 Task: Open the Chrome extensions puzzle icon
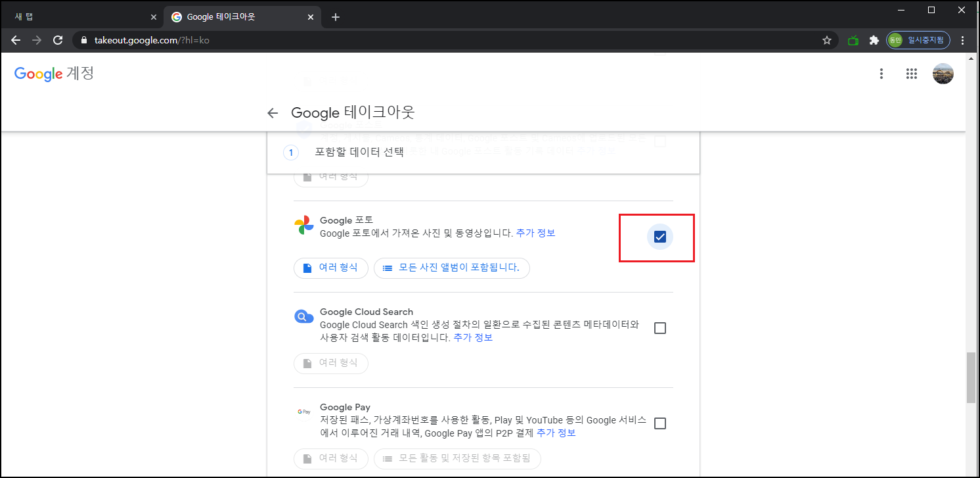point(874,40)
